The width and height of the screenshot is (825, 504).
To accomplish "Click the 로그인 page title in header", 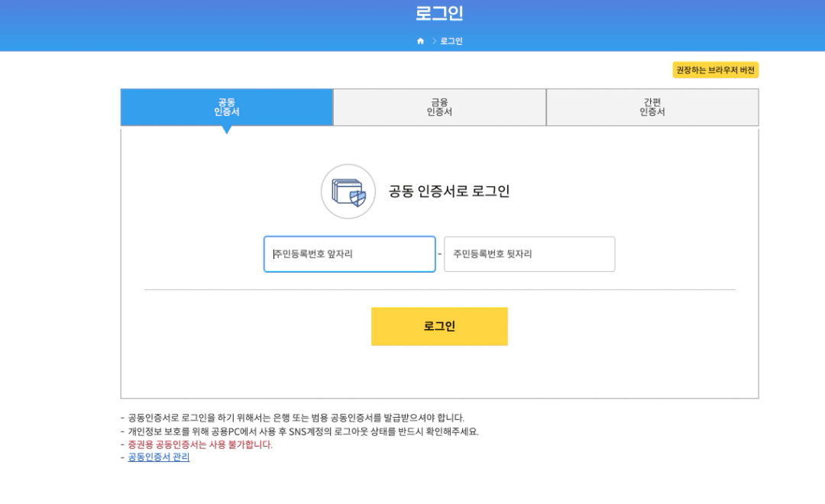I will coord(439,13).
